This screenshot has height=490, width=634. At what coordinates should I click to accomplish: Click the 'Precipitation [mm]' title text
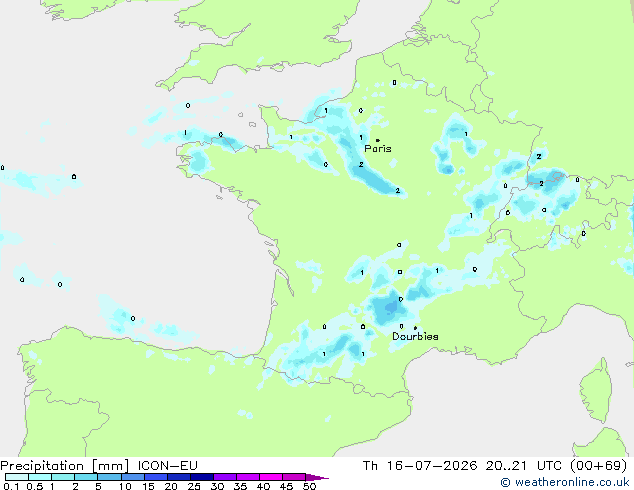pos(65,466)
